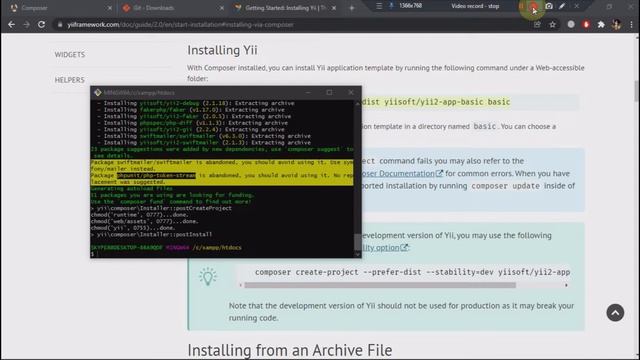Click the page vertical scrollbar thumb

point(636,91)
